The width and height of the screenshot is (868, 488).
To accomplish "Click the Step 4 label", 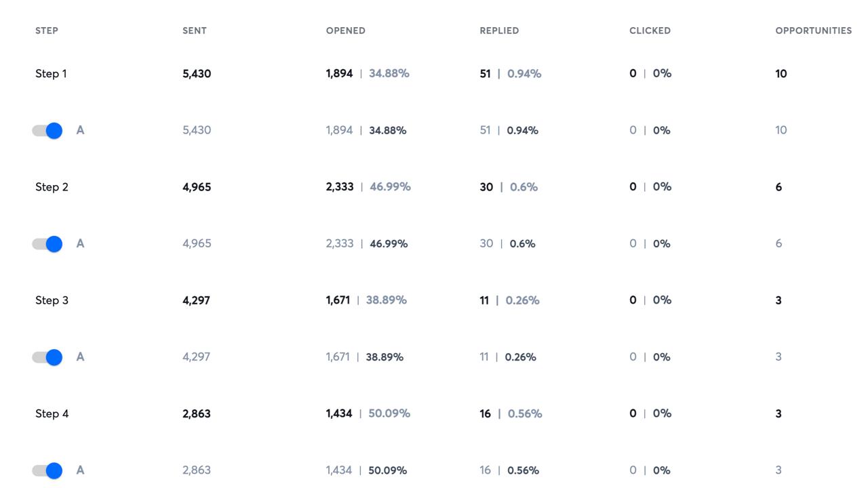I will [x=52, y=413].
